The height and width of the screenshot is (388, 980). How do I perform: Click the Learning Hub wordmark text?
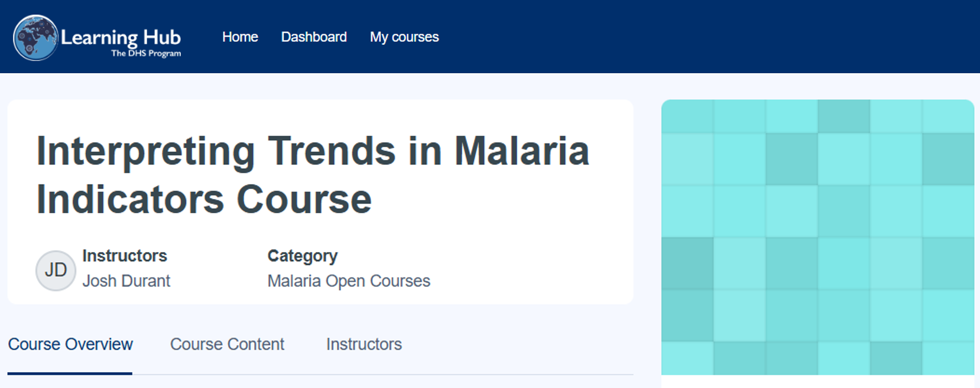(121, 37)
